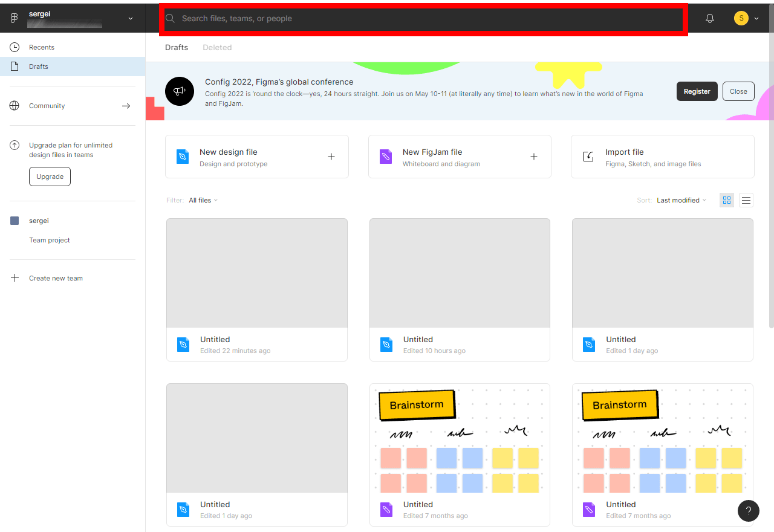Click "Edited 22 minutes ago" text

[235, 351]
